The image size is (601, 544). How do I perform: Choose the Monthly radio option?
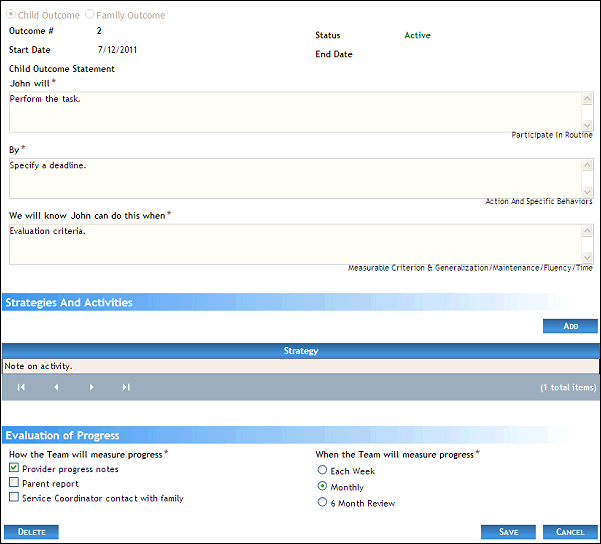[x=322, y=487]
